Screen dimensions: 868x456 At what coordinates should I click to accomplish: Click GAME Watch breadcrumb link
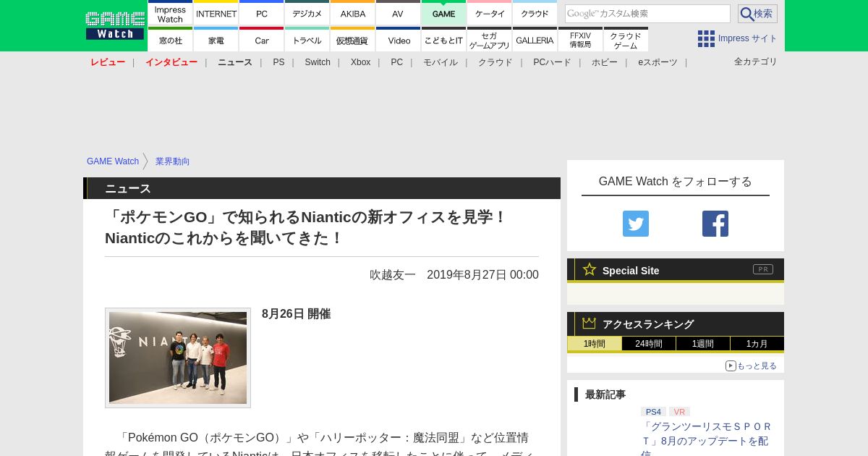pyautogui.click(x=113, y=161)
